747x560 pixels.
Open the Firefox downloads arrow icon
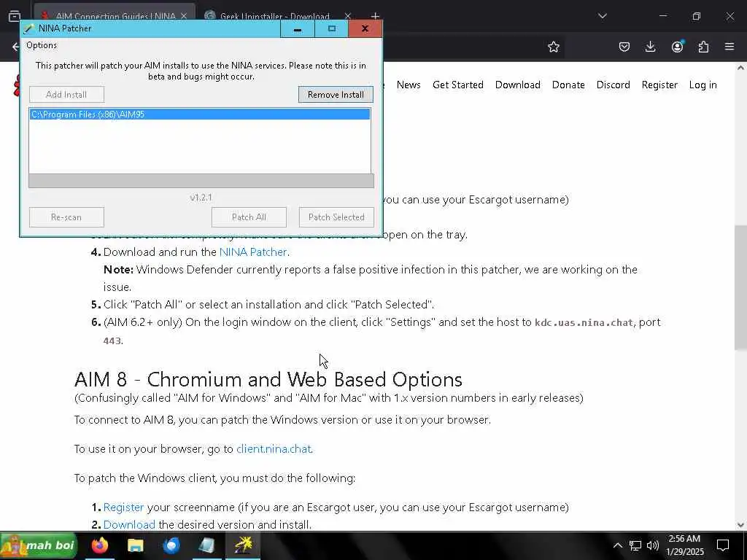pyautogui.click(x=650, y=47)
